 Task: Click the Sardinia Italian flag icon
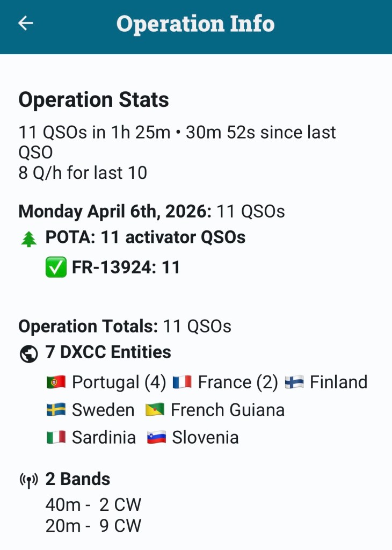[x=56, y=438]
